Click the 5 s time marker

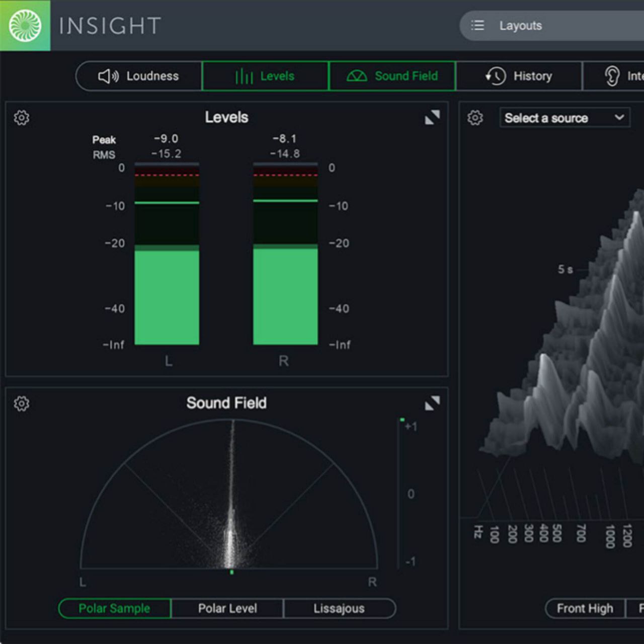(565, 270)
